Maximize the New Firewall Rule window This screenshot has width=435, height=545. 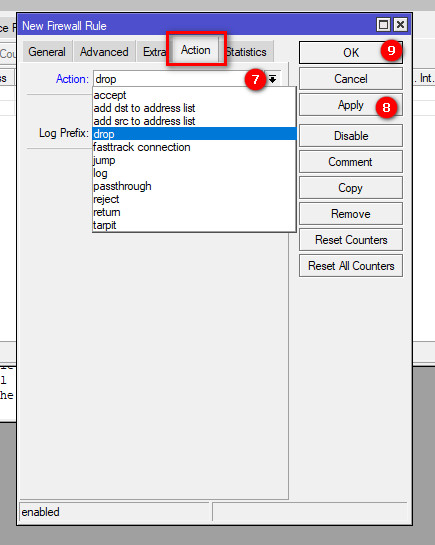click(384, 25)
